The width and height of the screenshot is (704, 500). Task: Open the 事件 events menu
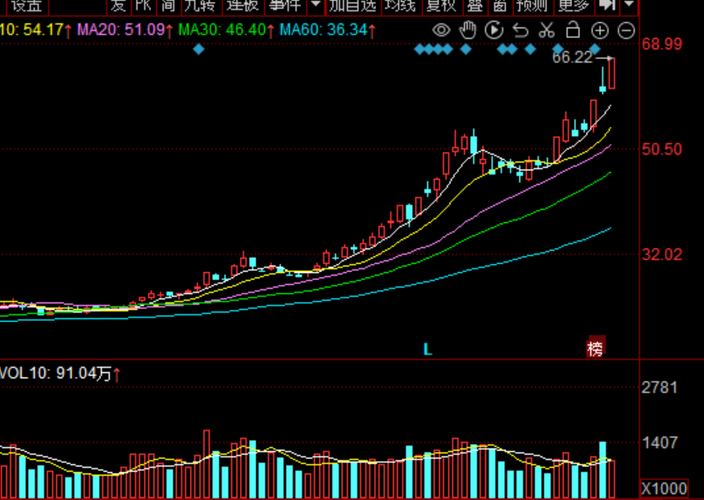point(285,6)
